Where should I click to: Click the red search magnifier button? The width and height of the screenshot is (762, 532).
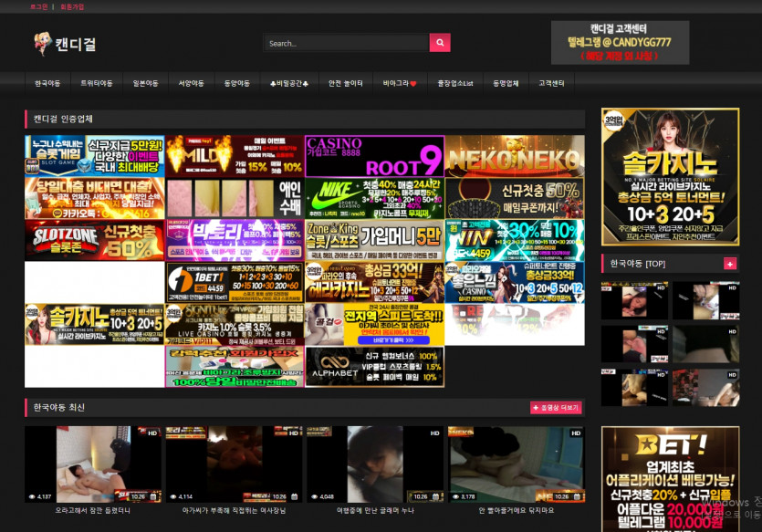[x=440, y=43]
